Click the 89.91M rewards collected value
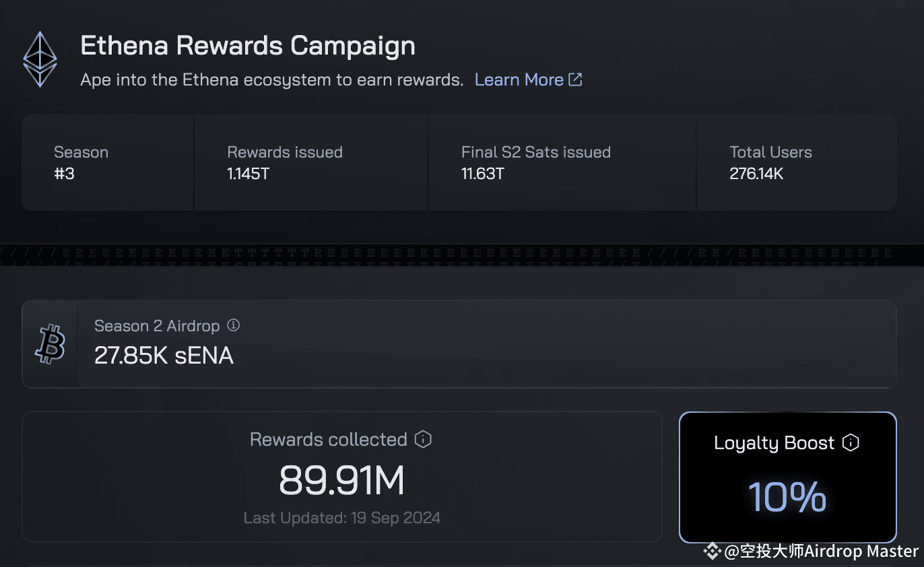Viewport: 924px width, 567px height. click(342, 481)
